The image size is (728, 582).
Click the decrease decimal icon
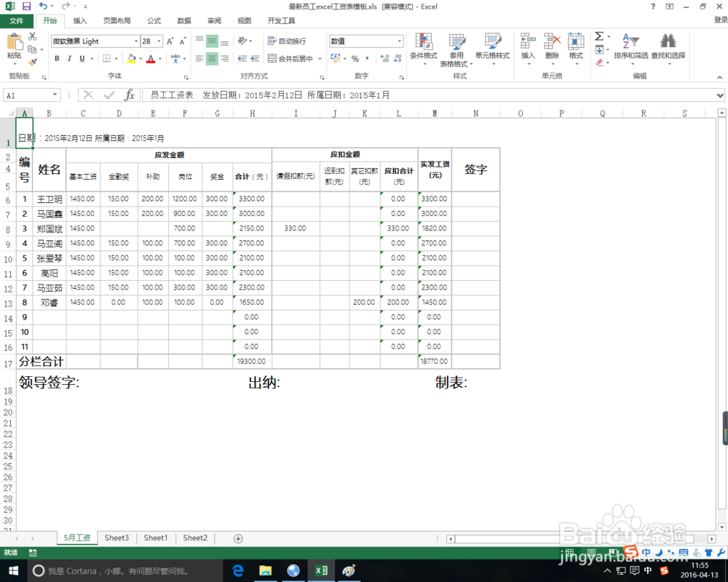[397, 58]
